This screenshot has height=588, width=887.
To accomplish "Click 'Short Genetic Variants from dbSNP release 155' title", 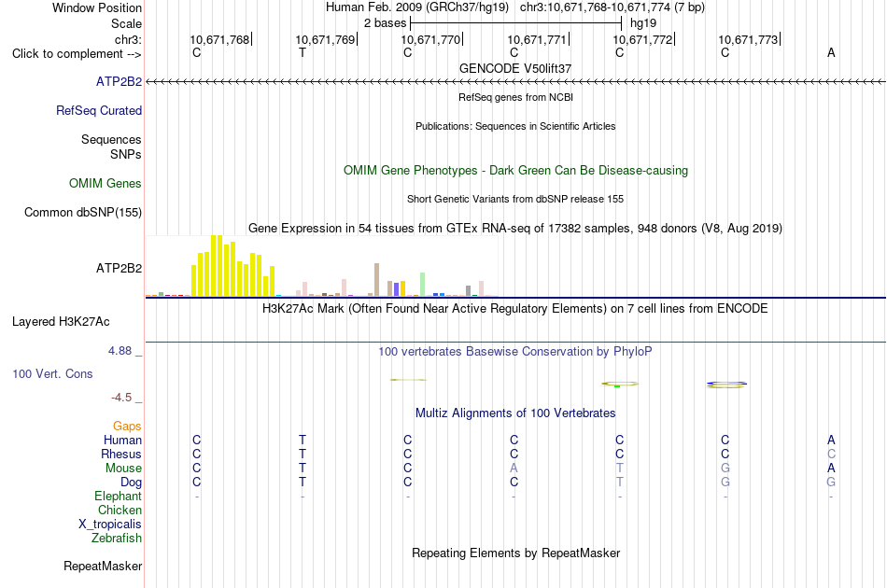I will tap(515, 199).
